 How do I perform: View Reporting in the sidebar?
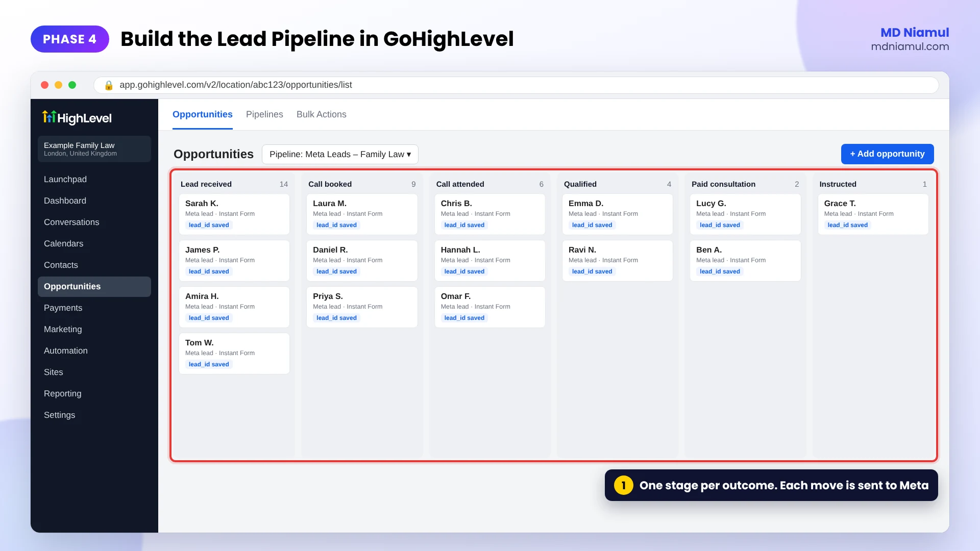point(94,393)
